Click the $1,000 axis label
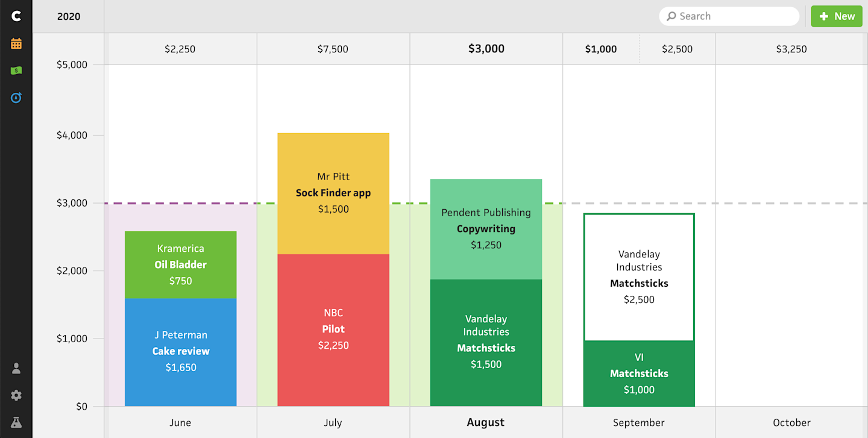868x438 pixels. pyautogui.click(x=72, y=339)
